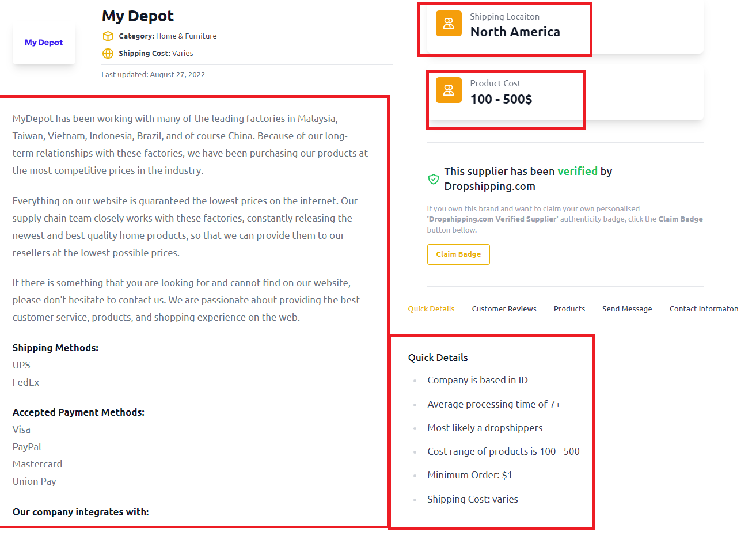This screenshot has height=559, width=756.
Task: Click the Shipping Locaiton card label
Action: [505, 17]
